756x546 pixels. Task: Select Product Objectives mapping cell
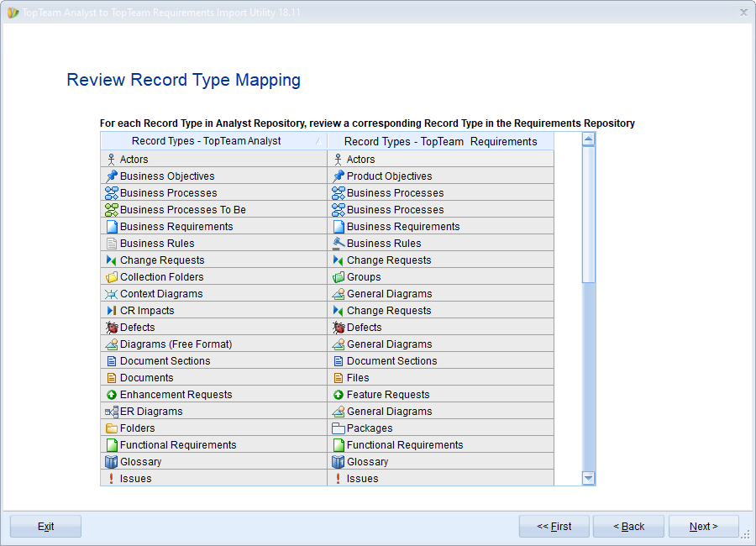click(x=441, y=176)
